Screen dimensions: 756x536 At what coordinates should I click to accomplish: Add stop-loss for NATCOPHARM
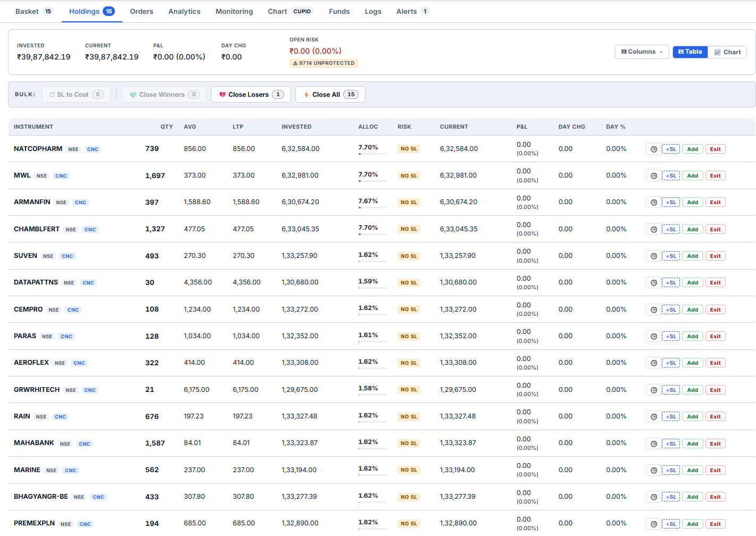tap(671, 149)
